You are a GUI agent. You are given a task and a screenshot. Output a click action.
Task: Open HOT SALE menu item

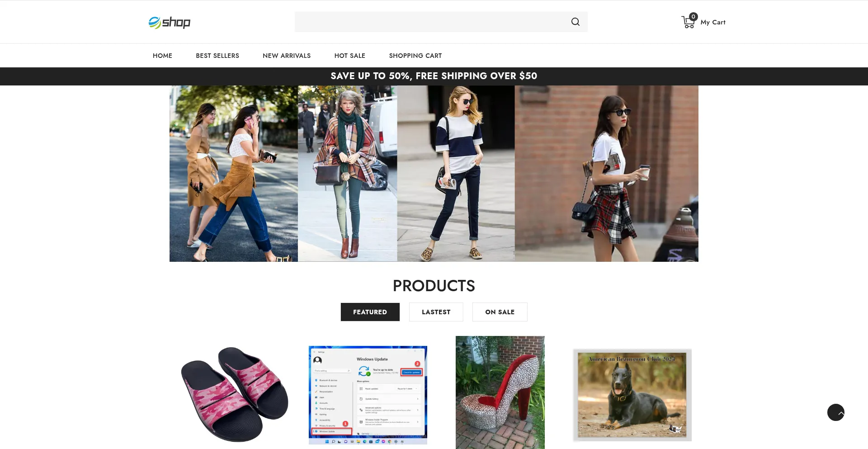pyautogui.click(x=350, y=56)
